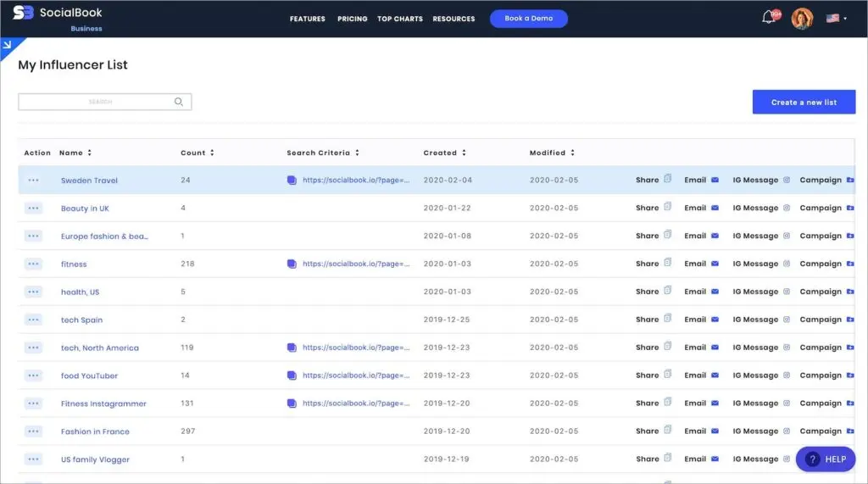Click Email envelope icon for health, US
The height and width of the screenshot is (484, 868).
tap(715, 292)
